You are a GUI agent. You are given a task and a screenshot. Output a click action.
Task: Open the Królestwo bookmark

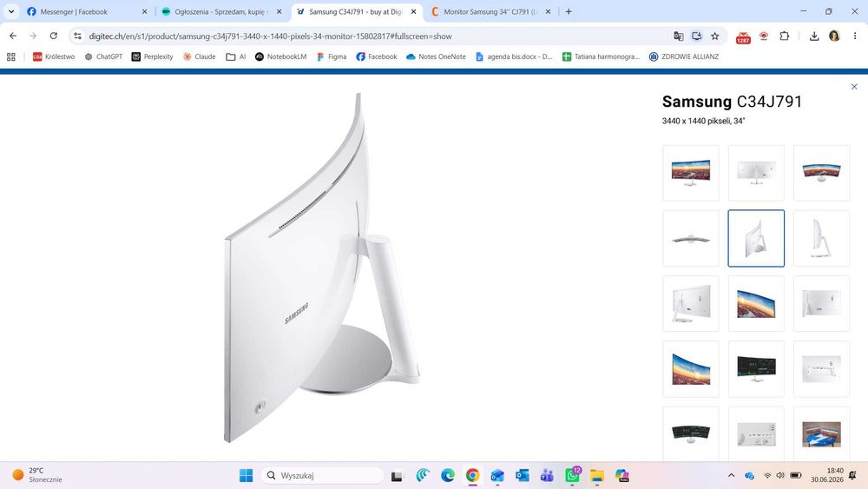(54, 56)
